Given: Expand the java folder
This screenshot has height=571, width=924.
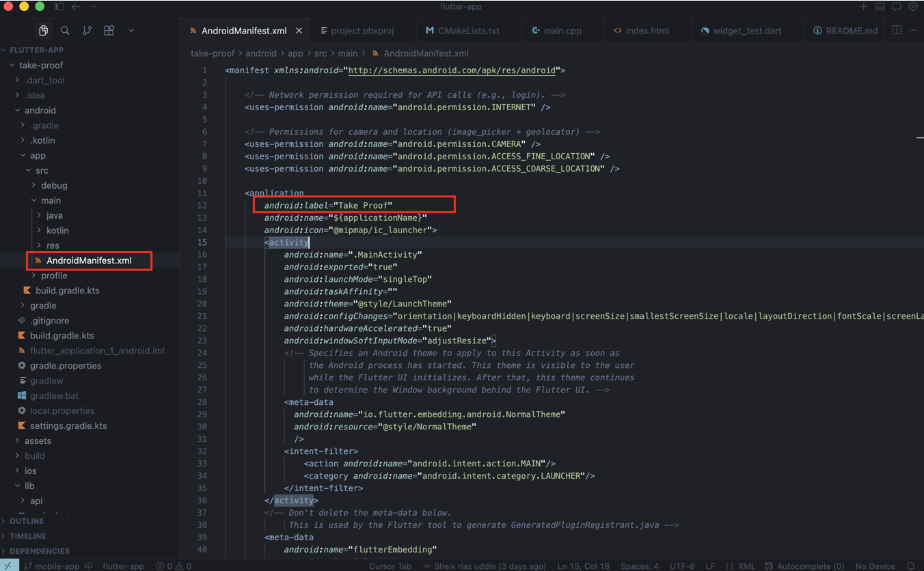Looking at the screenshot, I should pos(90,215).
